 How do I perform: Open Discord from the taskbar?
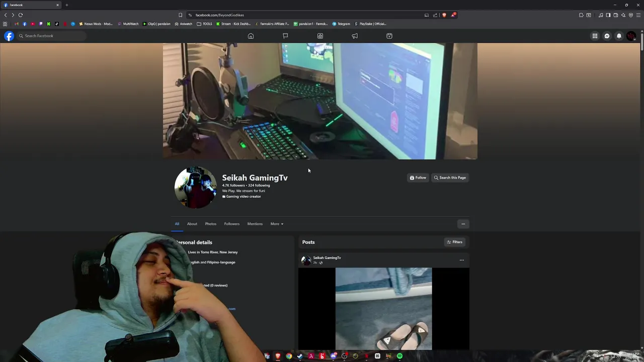[x=333, y=356]
